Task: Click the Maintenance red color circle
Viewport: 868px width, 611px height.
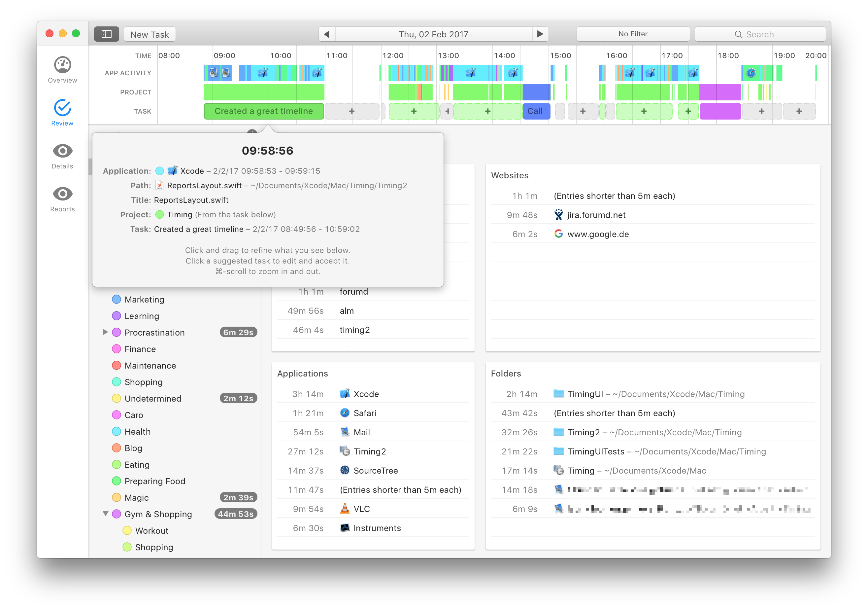Action: coord(117,366)
